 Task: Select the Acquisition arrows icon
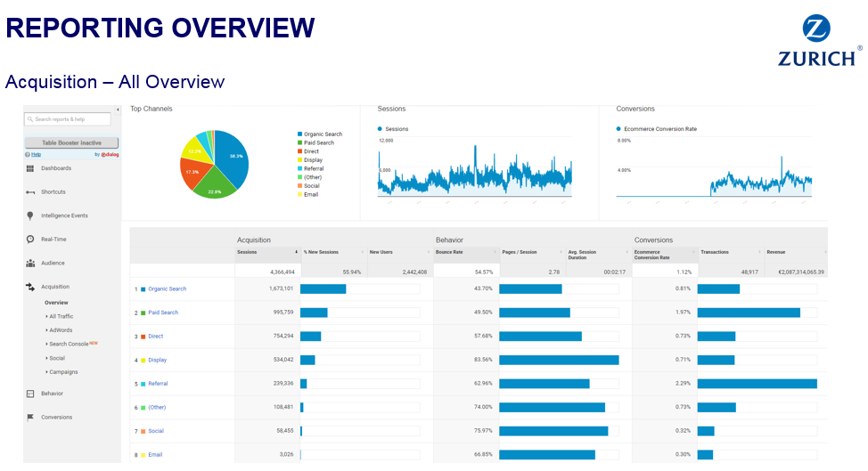click(x=30, y=287)
